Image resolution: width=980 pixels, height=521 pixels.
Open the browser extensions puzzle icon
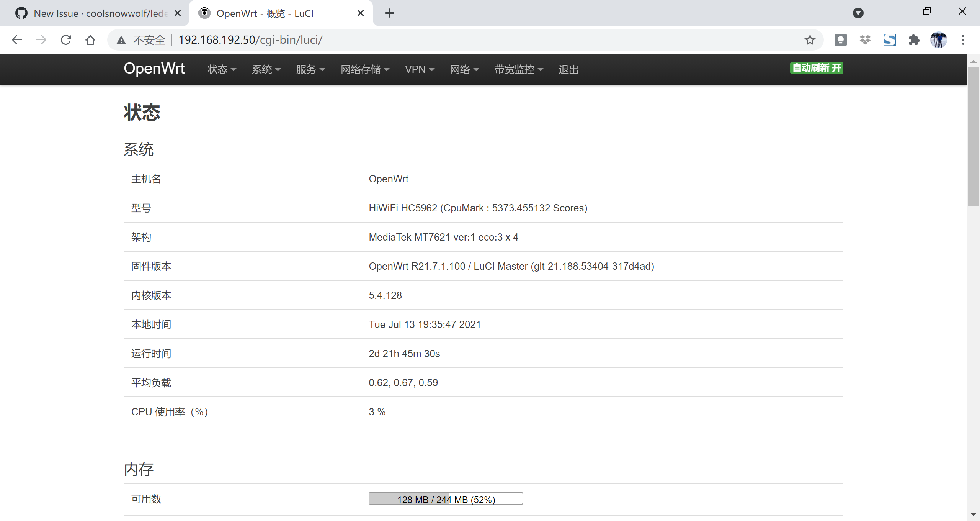[x=914, y=39]
